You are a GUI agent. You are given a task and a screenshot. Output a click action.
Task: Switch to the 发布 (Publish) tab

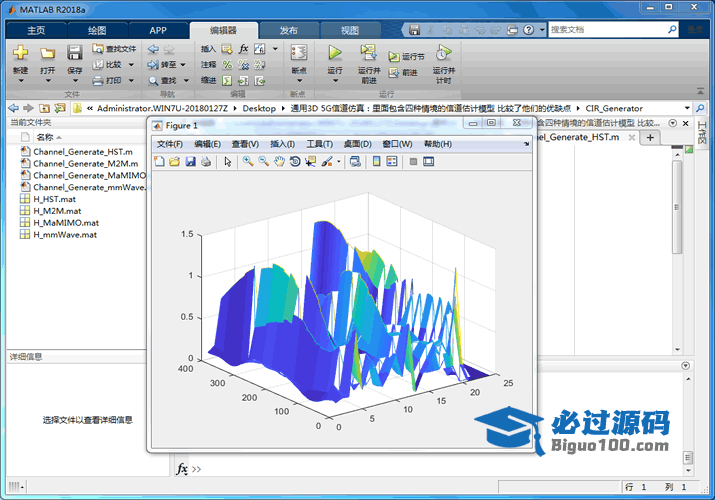[289, 31]
